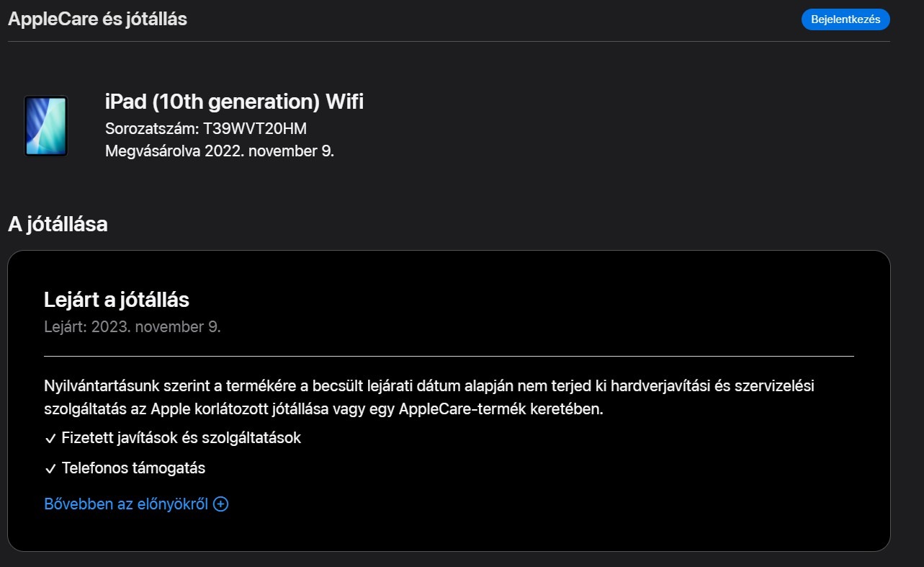Click the header divider line below the title
The height and width of the screenshot is (567, 924).
(x=449, y=42)
